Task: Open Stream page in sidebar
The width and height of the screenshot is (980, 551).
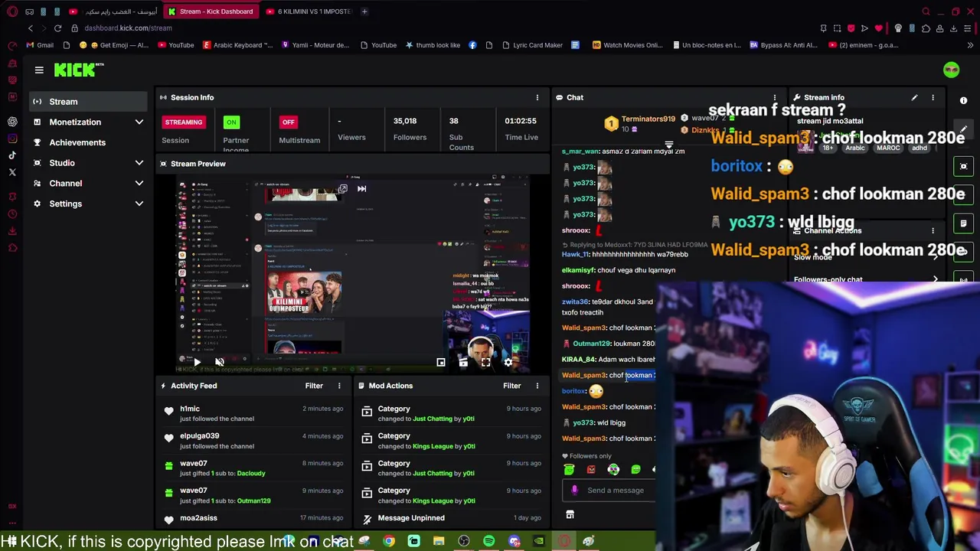Action: pos(88,101)
